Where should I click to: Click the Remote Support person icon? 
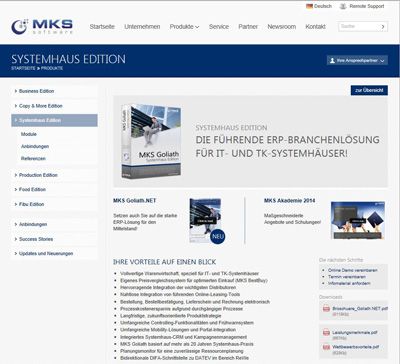pyautogui.click(x=343, y=6)
